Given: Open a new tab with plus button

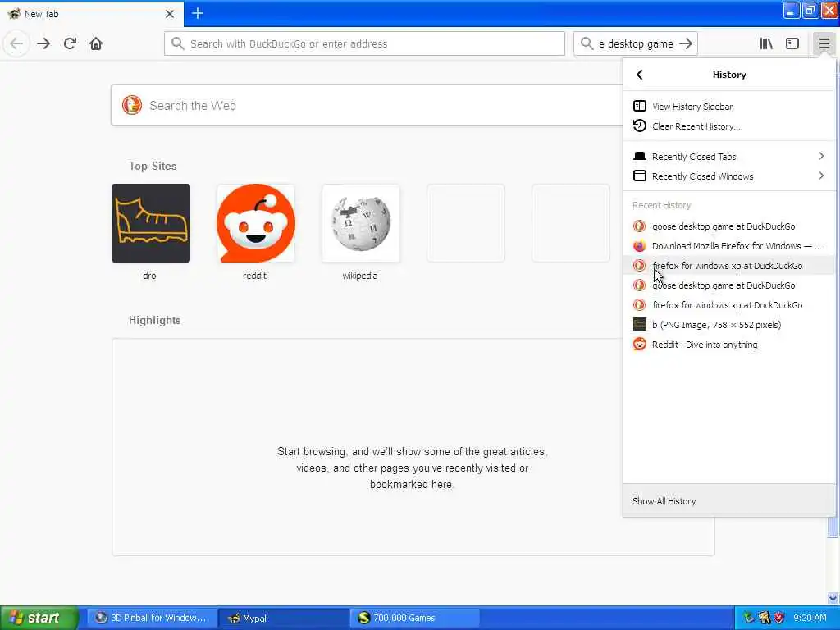Looking at the screenshot, I should (198, 13).
